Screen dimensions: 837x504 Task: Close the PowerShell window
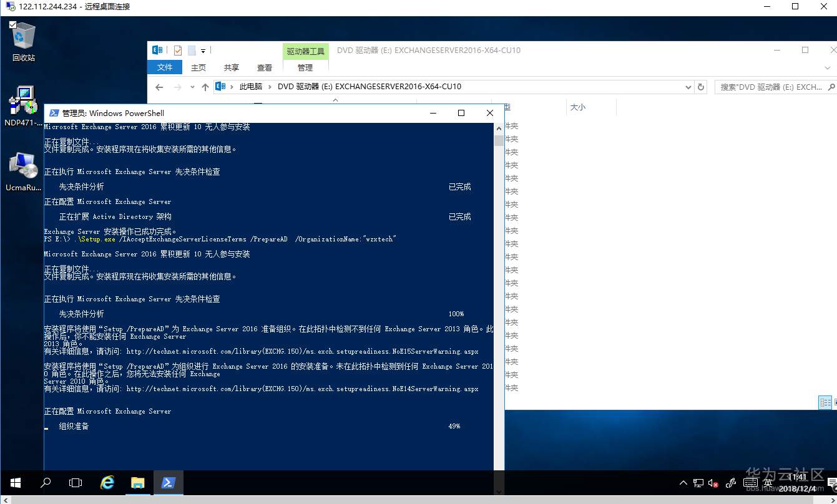pos(490,113)
